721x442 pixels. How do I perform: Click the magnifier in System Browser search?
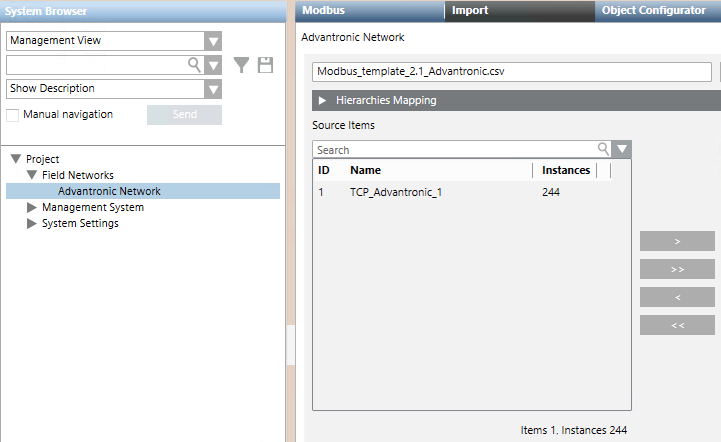coord(194,65)
